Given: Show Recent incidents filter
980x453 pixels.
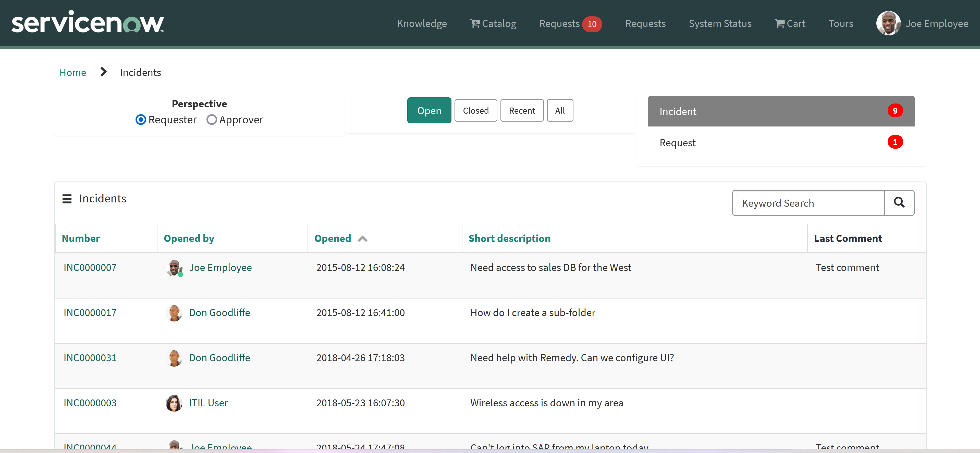Looking at the screenshot, I should pos(522,111).
